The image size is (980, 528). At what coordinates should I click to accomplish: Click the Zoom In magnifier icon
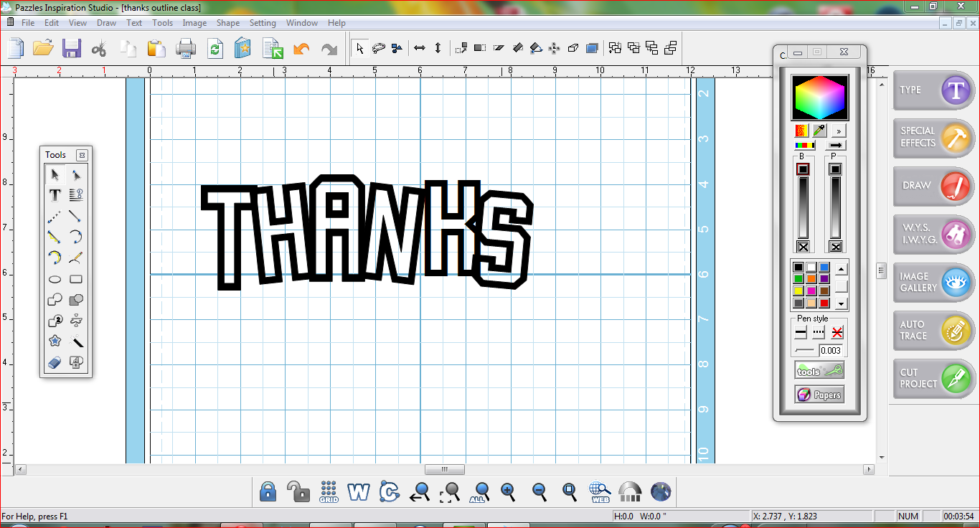tap(509, 491)
